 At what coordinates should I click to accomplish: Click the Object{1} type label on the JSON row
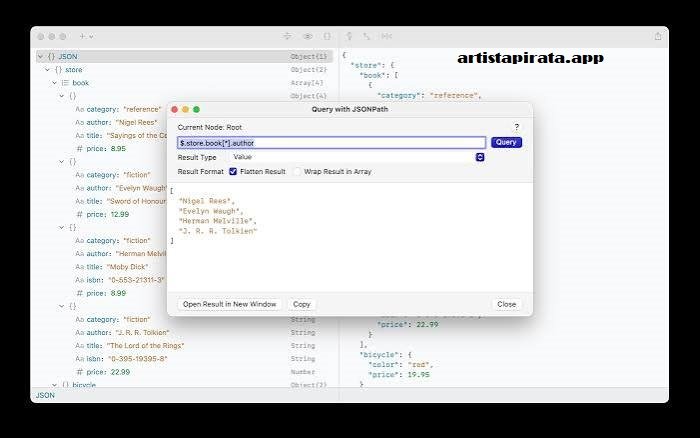pos(308,57)
